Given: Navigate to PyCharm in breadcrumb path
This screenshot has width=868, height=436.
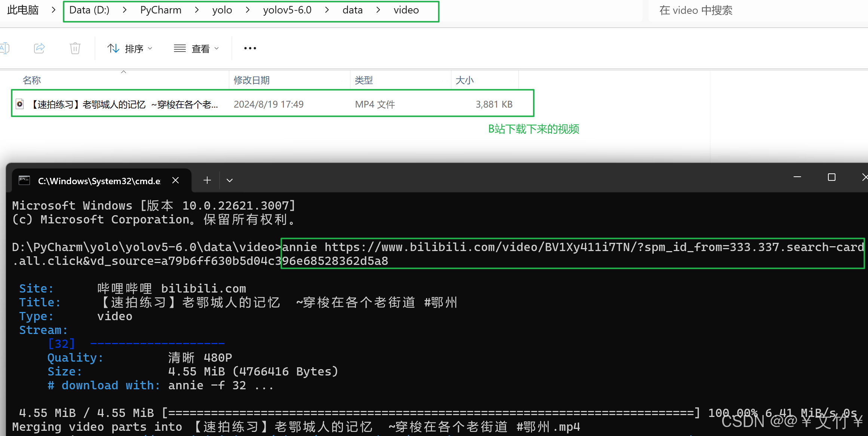Looking at the screenshot, I should (x=161, y=10).
